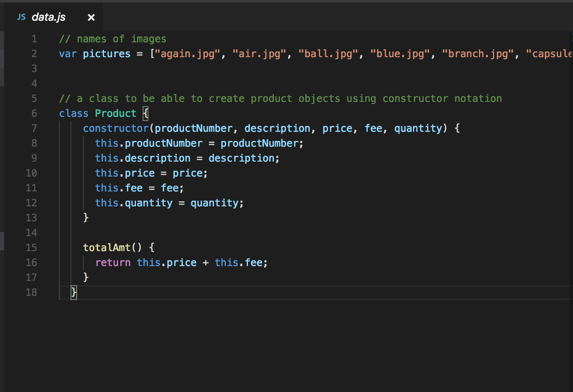Click 'this.fee' on line 11
Viewport: 573px width, 392px height.
119,188
